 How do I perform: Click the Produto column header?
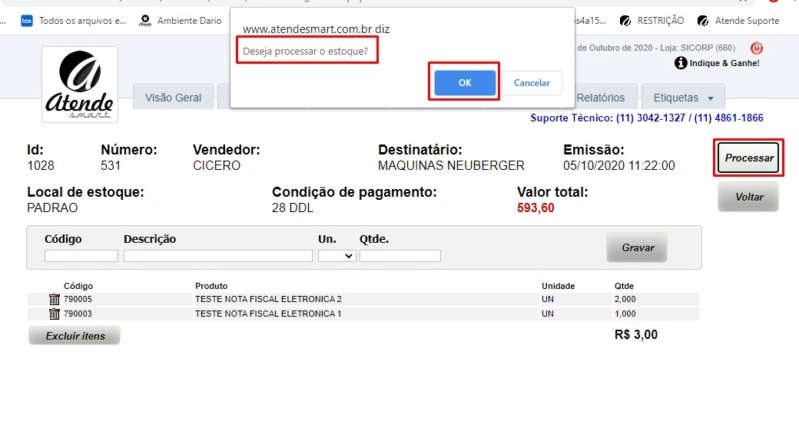click(x=211, y=286)
